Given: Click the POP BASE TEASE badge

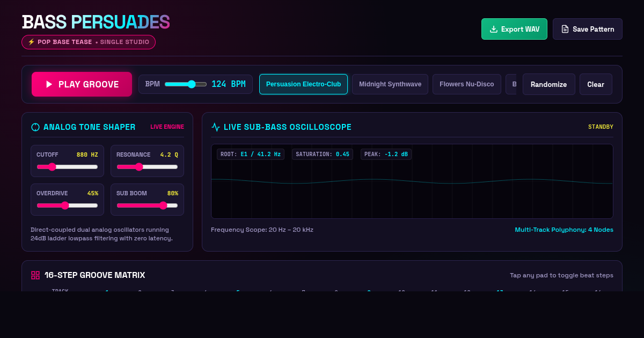Looking at the screenshot, I should pos(89,42).
